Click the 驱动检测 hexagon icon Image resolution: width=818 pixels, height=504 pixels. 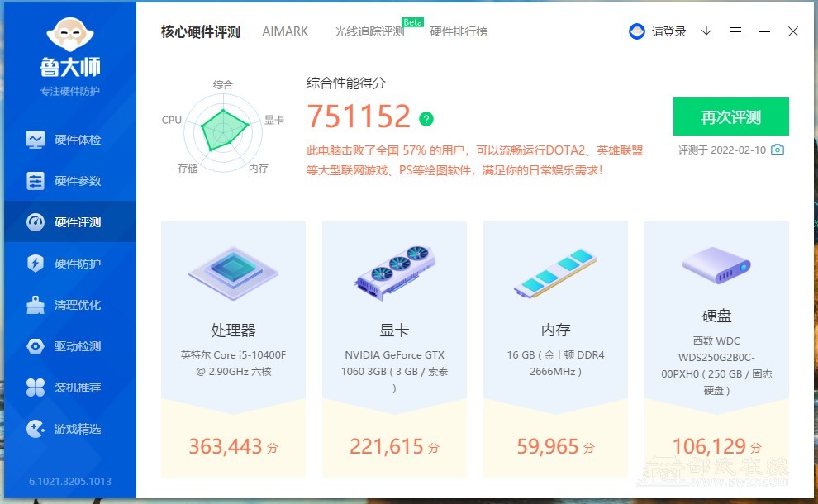click(36, 346)
